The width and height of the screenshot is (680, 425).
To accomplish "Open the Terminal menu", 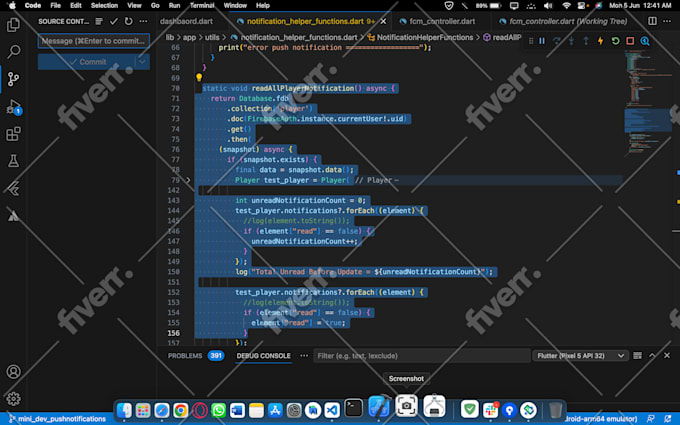I will pos(202,6).
